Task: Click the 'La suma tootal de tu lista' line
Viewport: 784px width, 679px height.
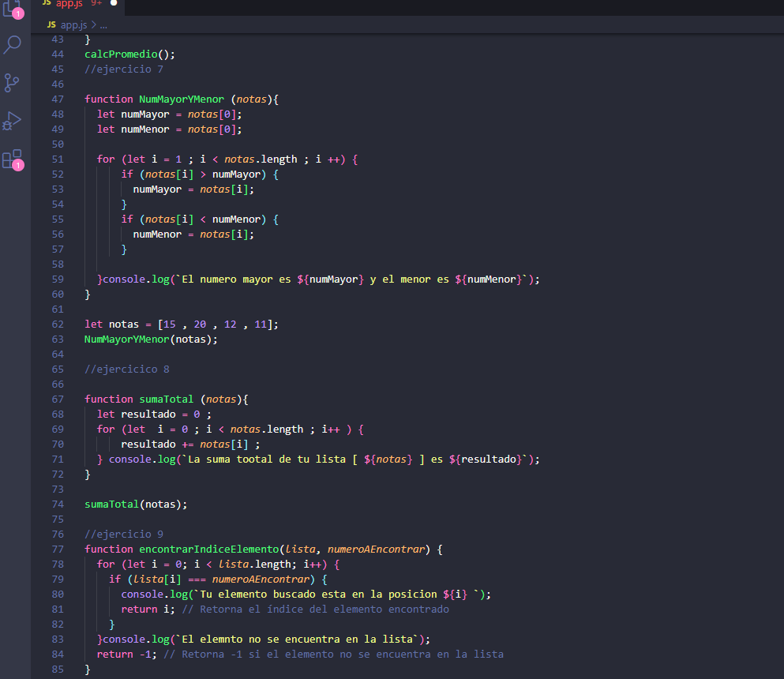Action: click(x=318, y=459)
